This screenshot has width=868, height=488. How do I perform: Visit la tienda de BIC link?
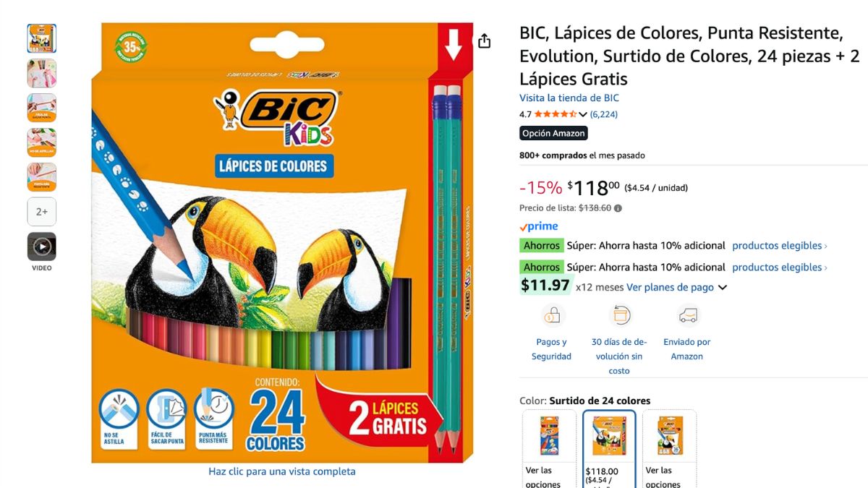pyautogui.click(x=569, y=98)
